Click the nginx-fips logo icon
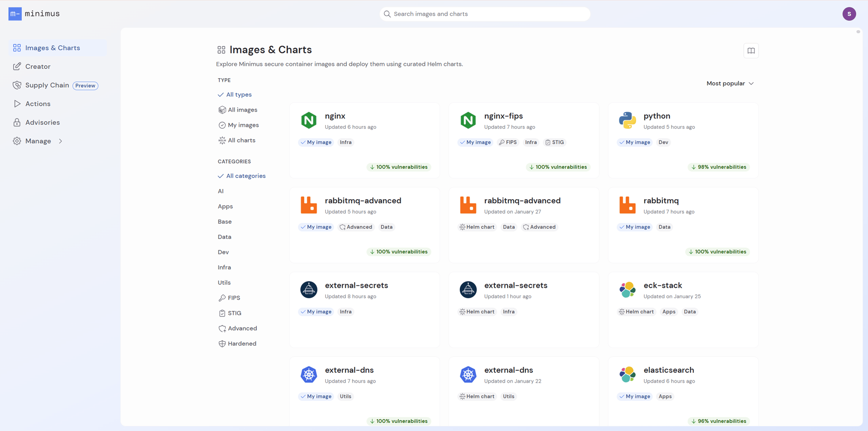Screen dimensions: 868x431 point(468,121)
